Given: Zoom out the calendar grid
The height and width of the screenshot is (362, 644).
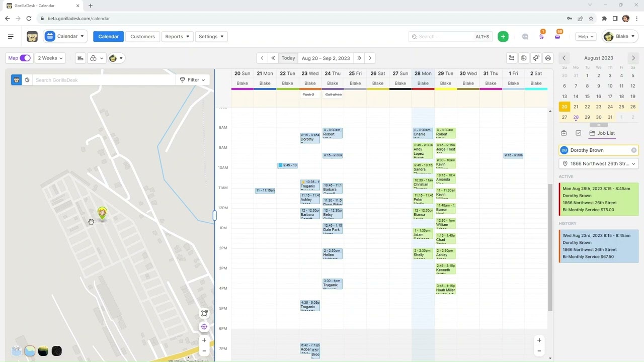Looking at the screenshot, I should pyautogui.click(x=539, y=351).
